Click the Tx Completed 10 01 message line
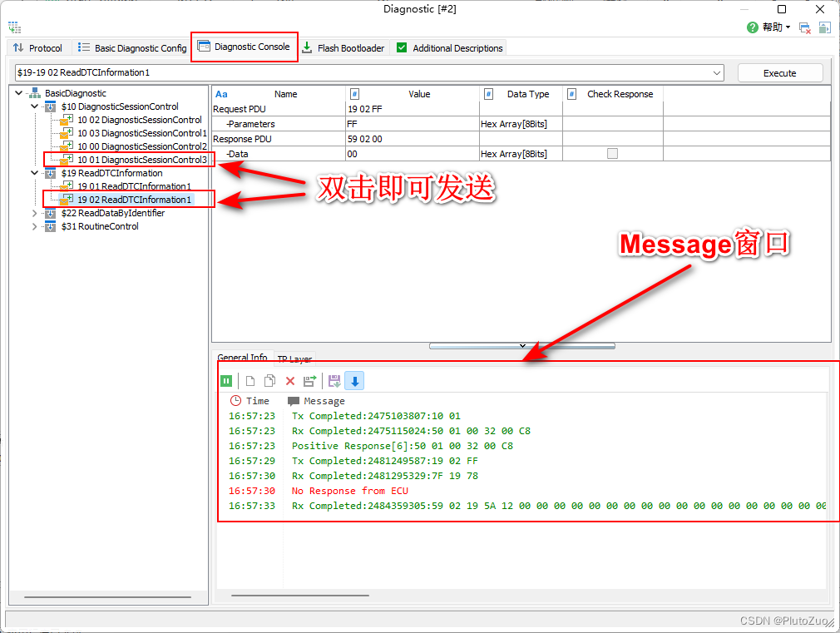The width and height of the screenshot is (840, 633). tap(376, 416)
